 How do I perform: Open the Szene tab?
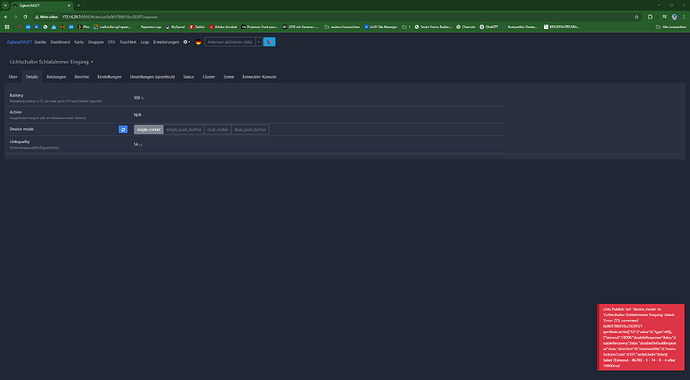tap(228, 77)
